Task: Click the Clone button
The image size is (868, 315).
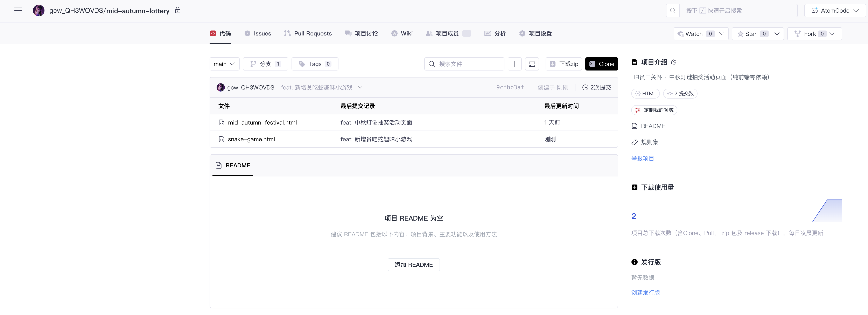Action: click(x=601, y=64)
